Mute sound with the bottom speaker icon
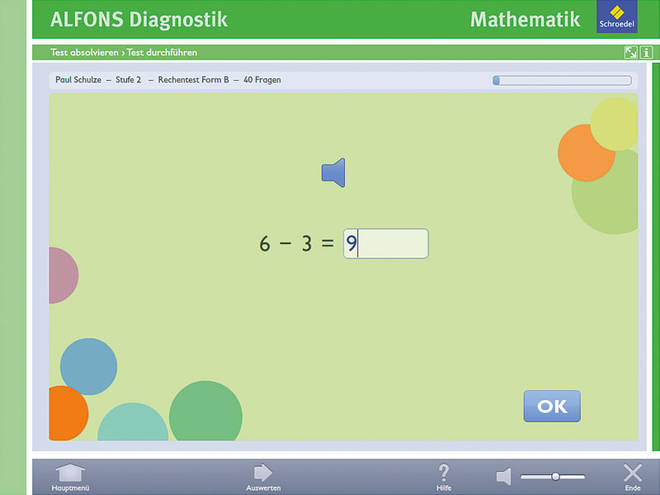This screenshot has height=495, width=660. 504,476
